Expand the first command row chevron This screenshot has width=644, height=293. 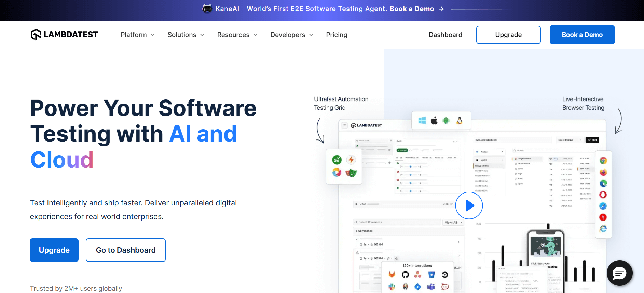click(458, 242)
